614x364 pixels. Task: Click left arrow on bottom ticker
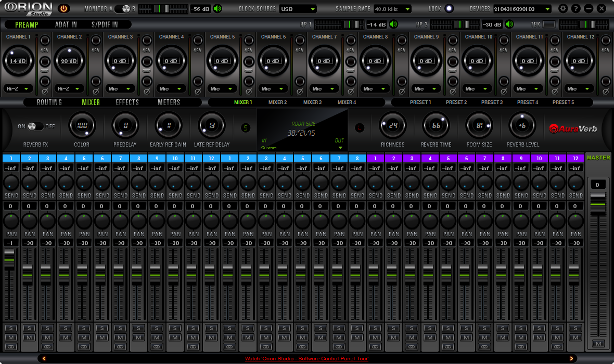tap(44, 358)
